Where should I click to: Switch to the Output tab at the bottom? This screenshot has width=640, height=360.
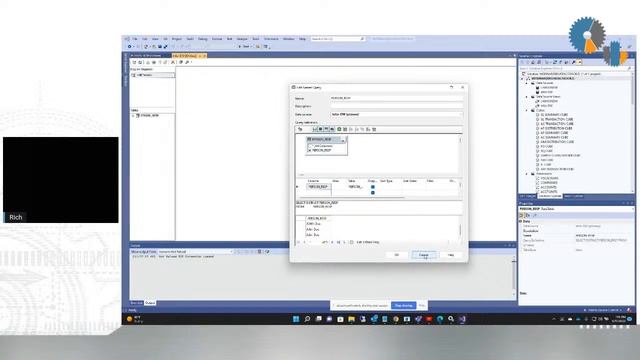pos(150,303)
